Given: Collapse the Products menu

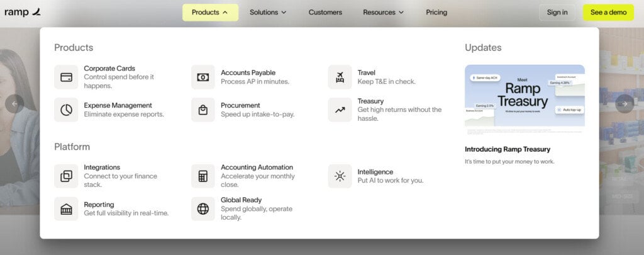Looking at the screenshot, I should coord(210,13).
